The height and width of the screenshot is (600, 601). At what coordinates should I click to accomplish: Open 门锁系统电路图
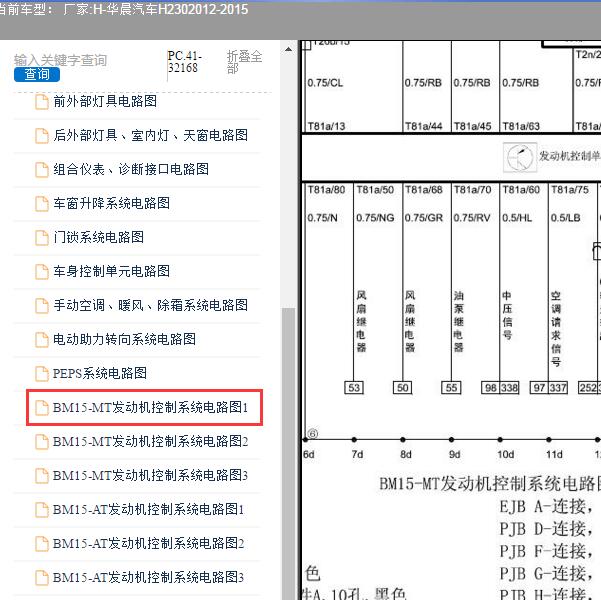tap(99, 237)
